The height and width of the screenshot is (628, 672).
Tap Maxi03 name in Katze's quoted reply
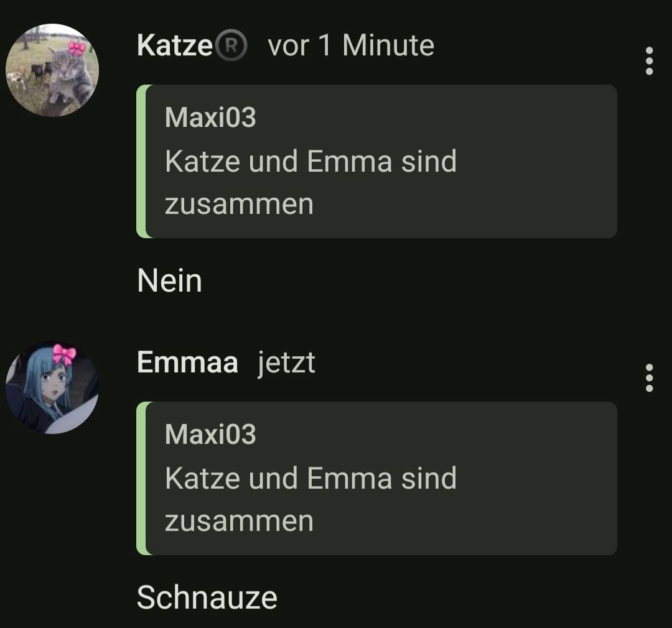pyautogui.click(x=210, y=118)
